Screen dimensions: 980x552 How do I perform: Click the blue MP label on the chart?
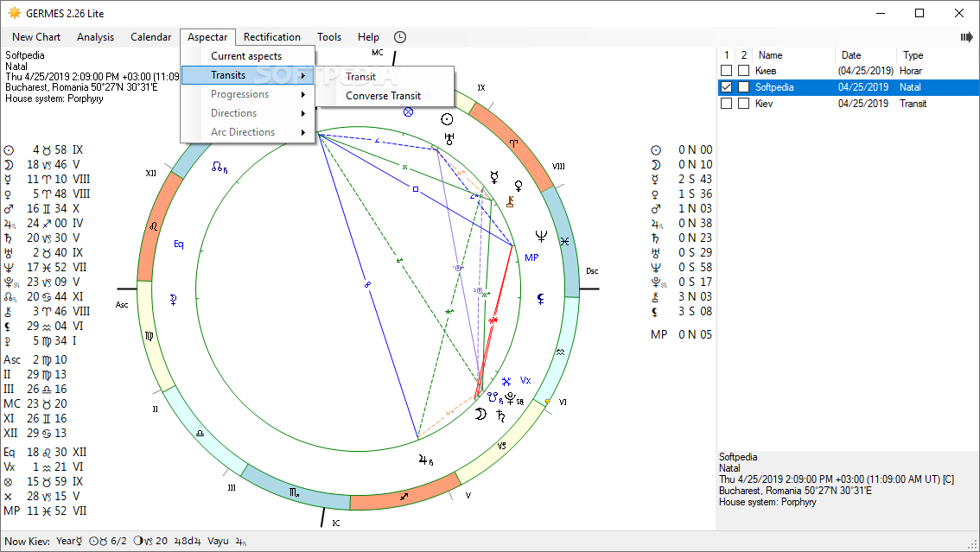click(x=531, y=257)
